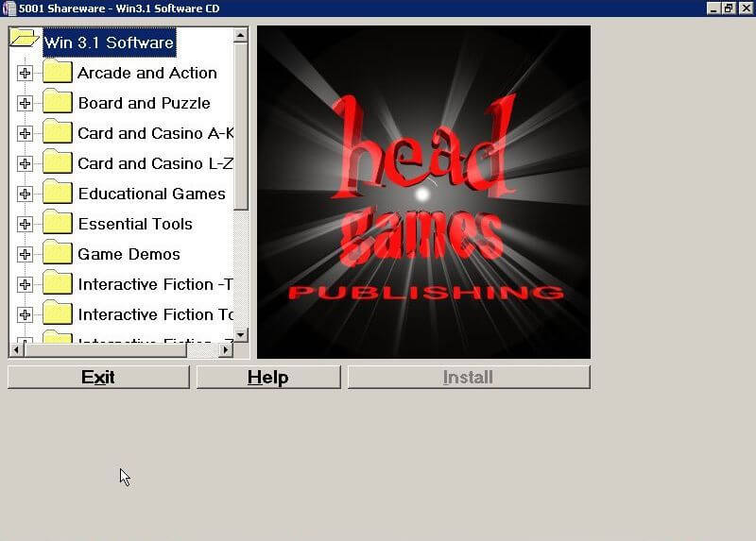Click the tree's scroll left arrow
Image resolution: width=756 pixels, height=541 pixels.
[x=17, y=349]
